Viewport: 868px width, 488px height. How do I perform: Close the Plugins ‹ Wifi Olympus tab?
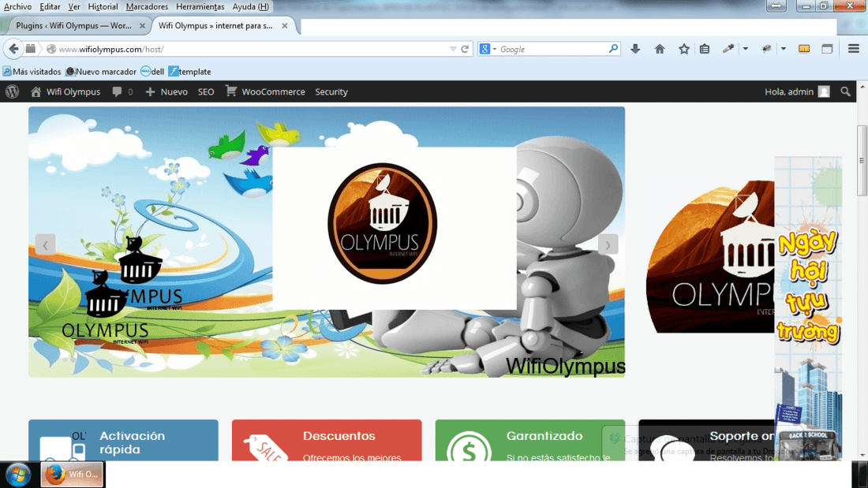point(142,25)
